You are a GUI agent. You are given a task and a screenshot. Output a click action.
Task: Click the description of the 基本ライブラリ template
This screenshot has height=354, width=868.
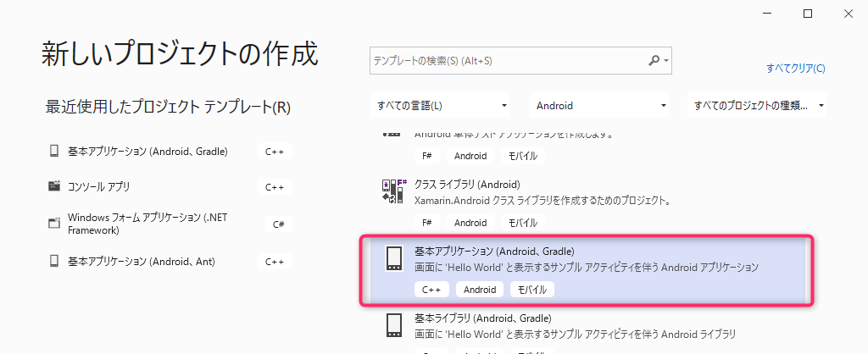pos(576,334)
